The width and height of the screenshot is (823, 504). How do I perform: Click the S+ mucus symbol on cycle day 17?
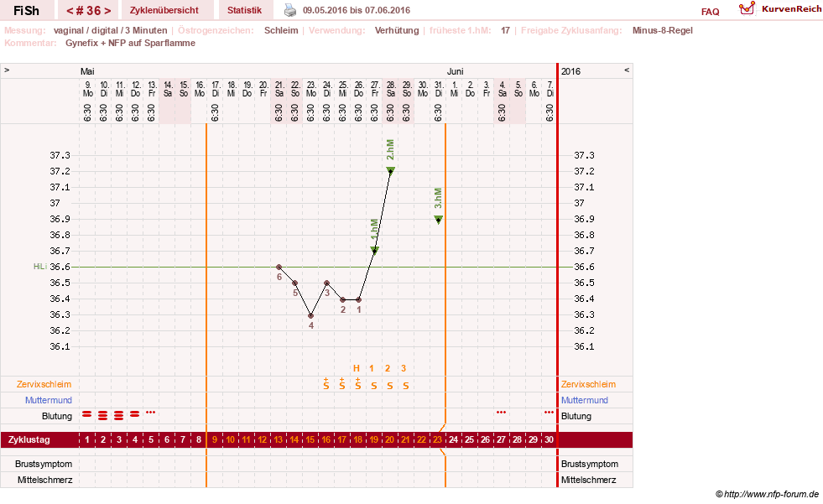[341, 383]
